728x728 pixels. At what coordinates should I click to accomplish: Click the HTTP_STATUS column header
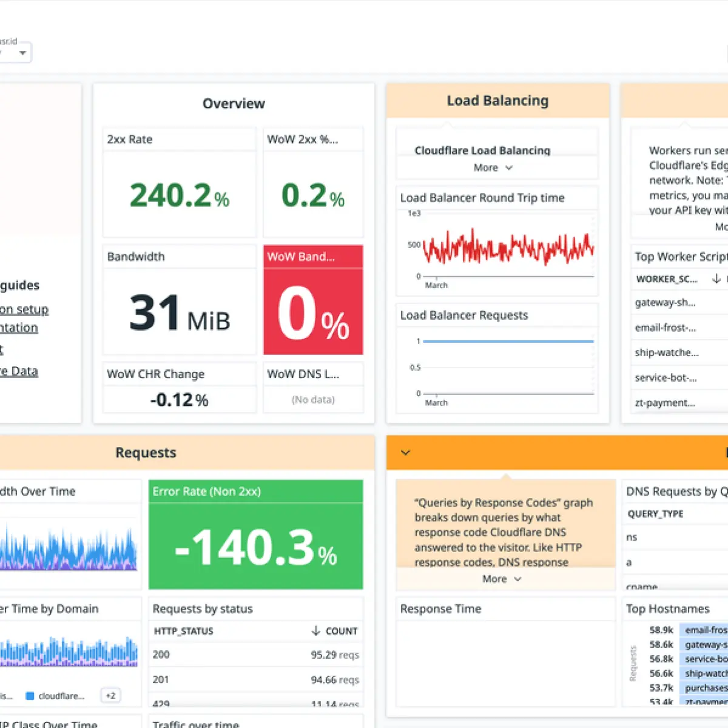point(184,631)
